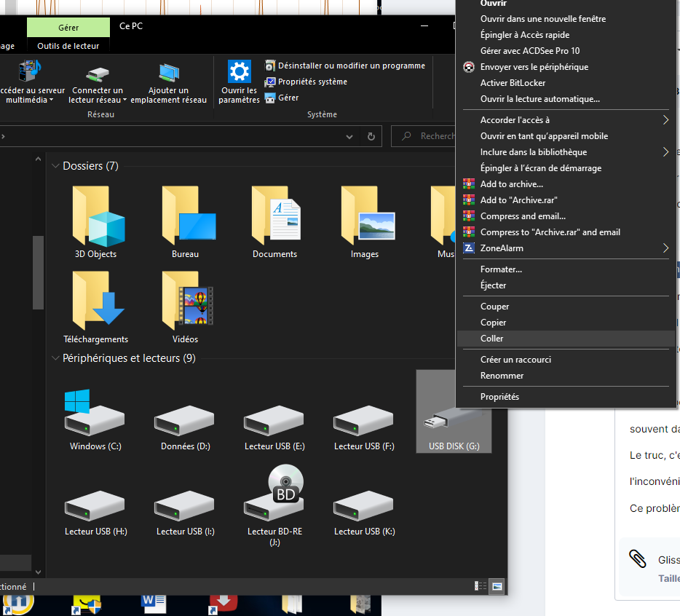This screenshot has width=680, height=616.
Task: Open the Outils de lecteur tab
Action: pos(68,46)
